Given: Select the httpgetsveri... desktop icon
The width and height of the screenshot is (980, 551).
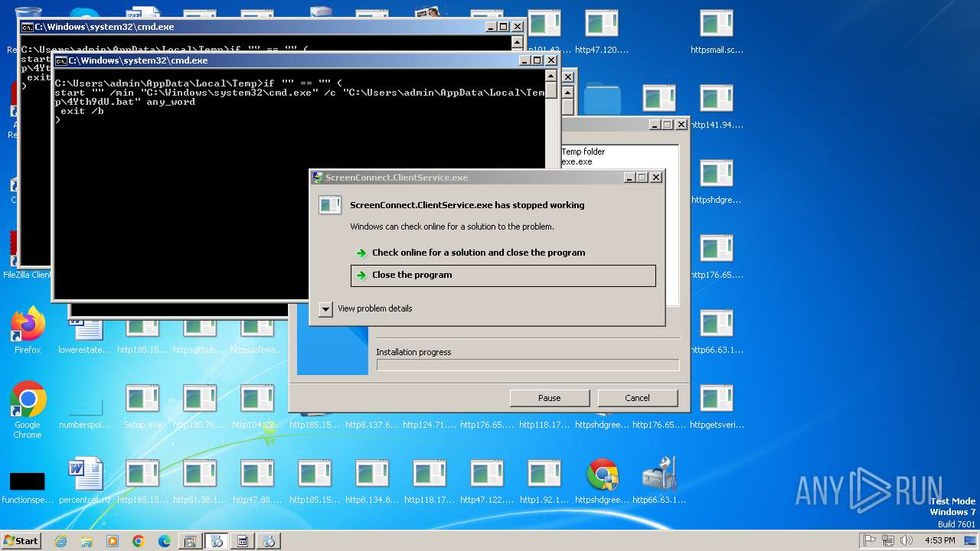Looking at the screenshot, I should [x=717, y=406].
